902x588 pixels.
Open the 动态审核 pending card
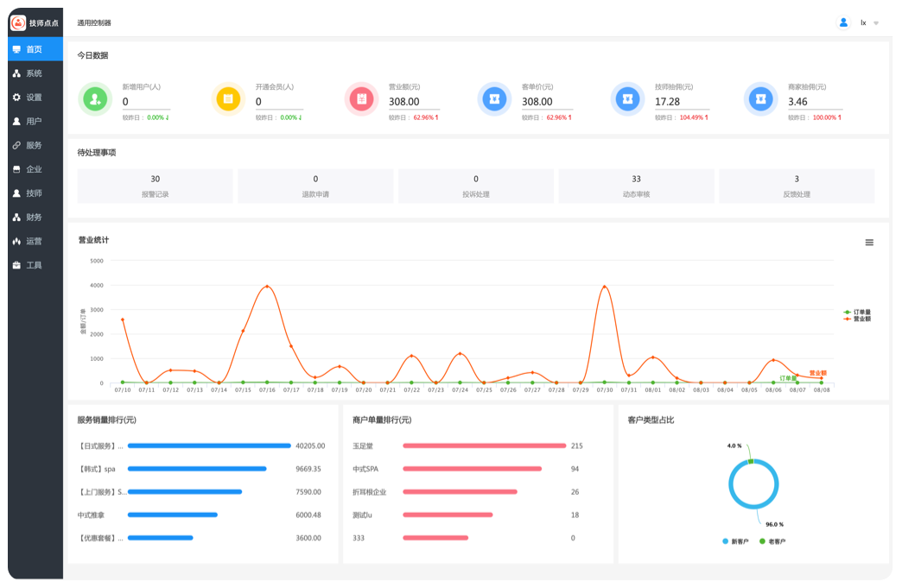click(x=636, y=186)
